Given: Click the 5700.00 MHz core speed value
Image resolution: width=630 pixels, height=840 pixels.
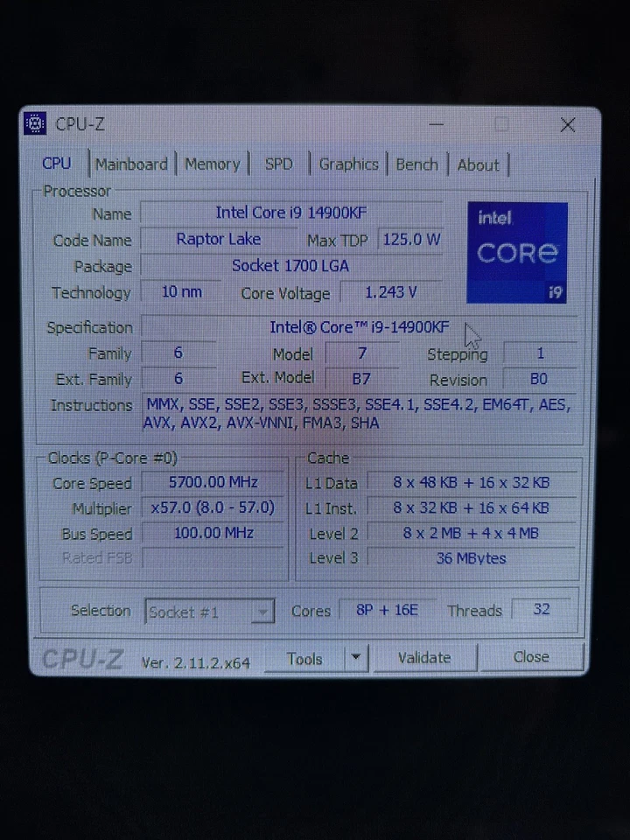Looking at the screenshot, I should 213,482.
